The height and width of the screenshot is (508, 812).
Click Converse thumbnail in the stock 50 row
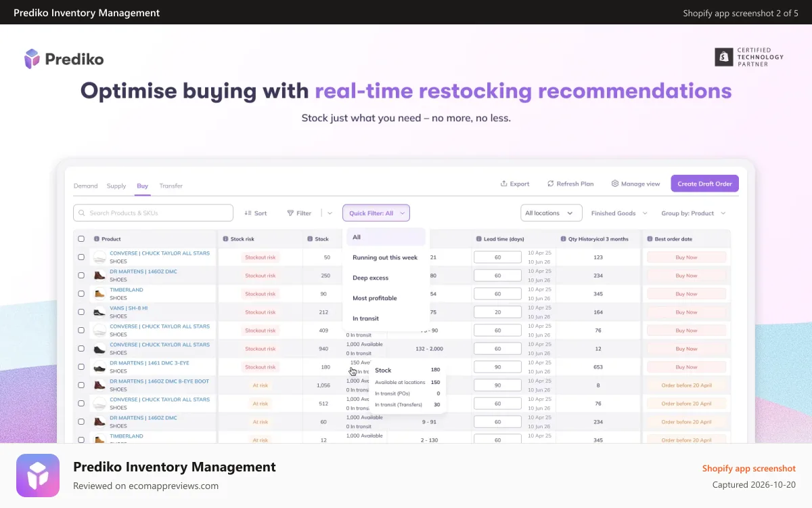tap(99, 257)
